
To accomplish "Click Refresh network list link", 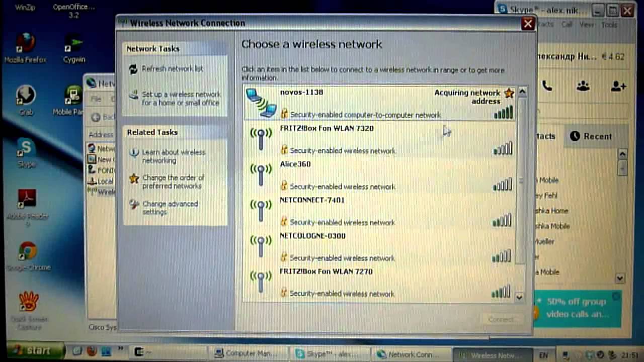I will [x=172, y=69].
